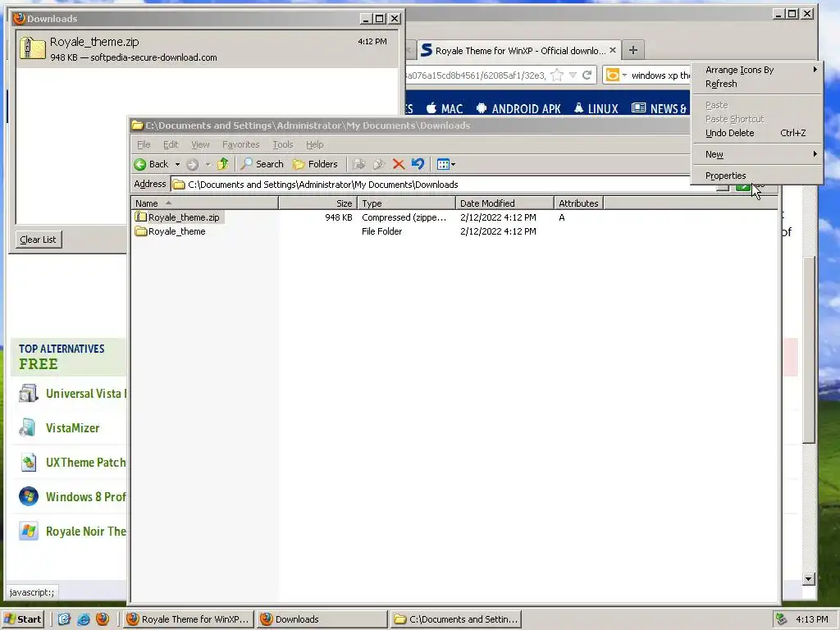The image size is (840, 630).
Task: Open the Windows 8 Prof link
Action: tap(85, 496)
